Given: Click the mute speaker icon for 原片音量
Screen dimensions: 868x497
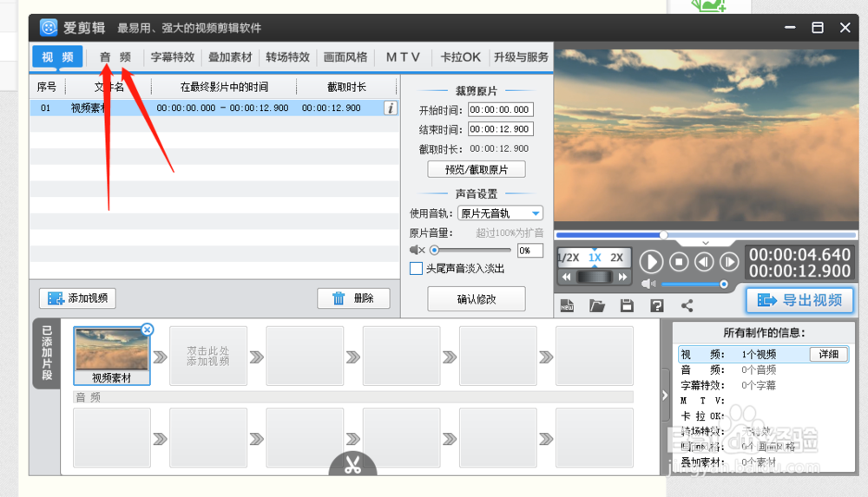Looking at the screenshot, I should tap(417, 250).
